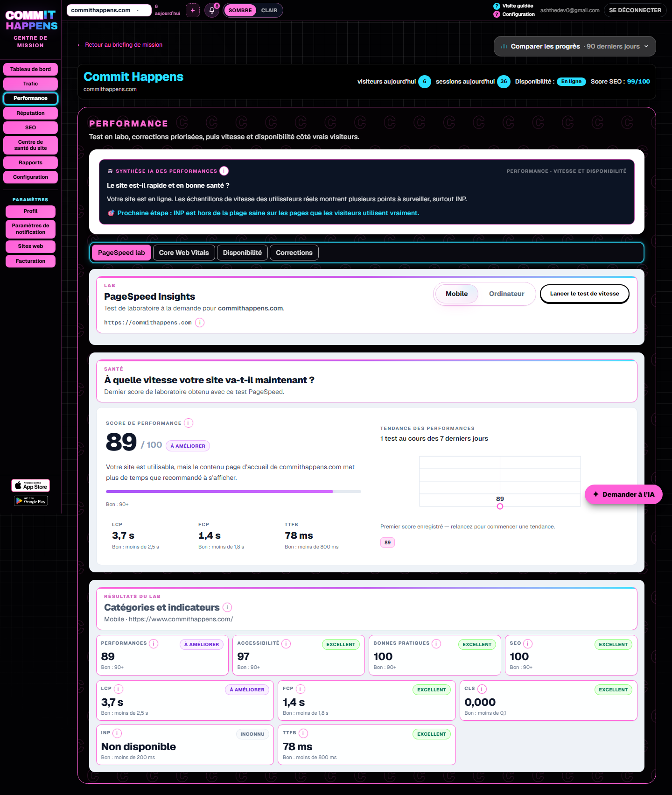Open Trafic in sidebar
Viewport: 672px width, 795px height.
31,84
